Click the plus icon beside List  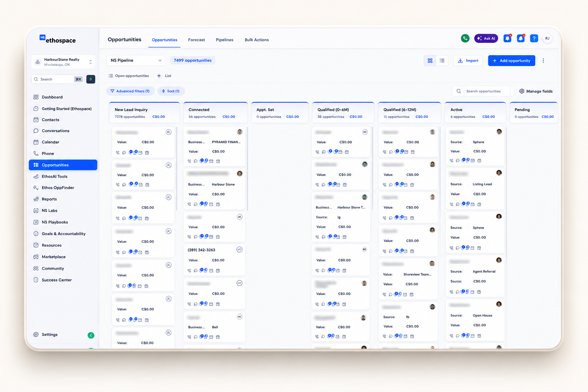coord(159,76)
